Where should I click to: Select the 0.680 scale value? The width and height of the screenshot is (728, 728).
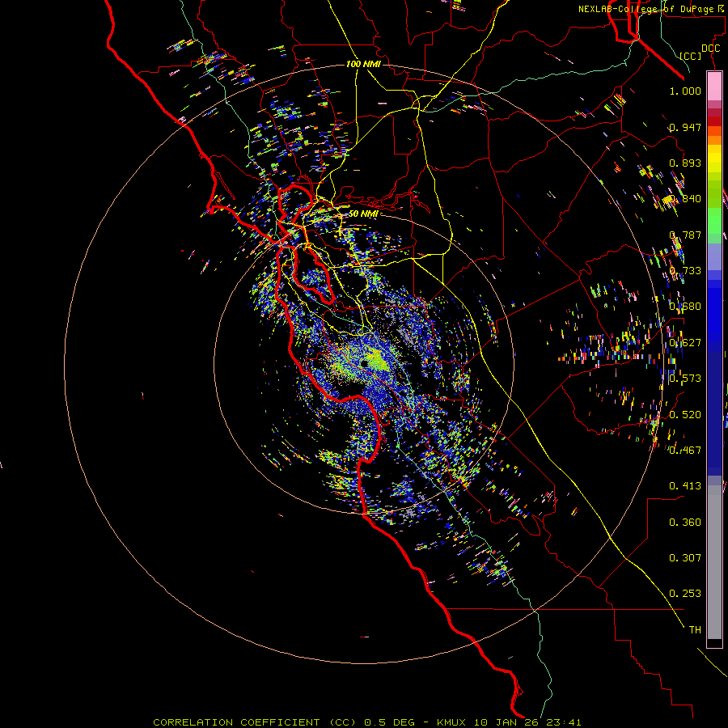[x=685, y=307]
